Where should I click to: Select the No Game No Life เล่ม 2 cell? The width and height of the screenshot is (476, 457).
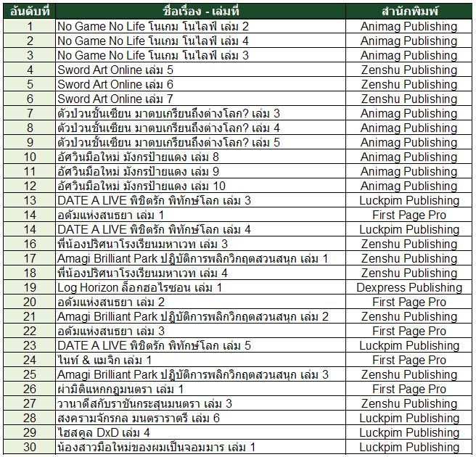coord(201,26)
